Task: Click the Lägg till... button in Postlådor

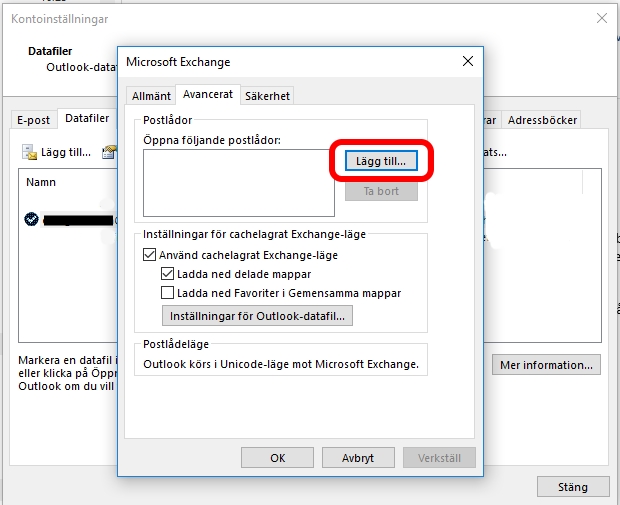Action: coord(381,161)
